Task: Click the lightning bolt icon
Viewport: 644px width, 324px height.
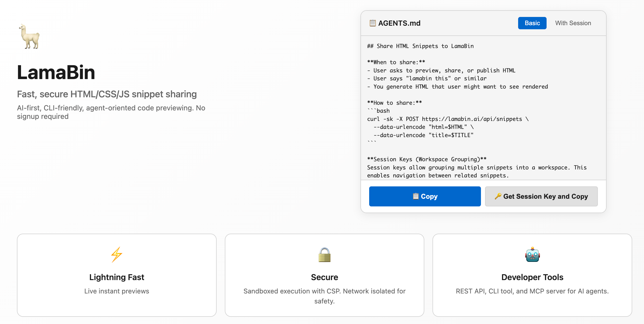Action: [117, 254]
